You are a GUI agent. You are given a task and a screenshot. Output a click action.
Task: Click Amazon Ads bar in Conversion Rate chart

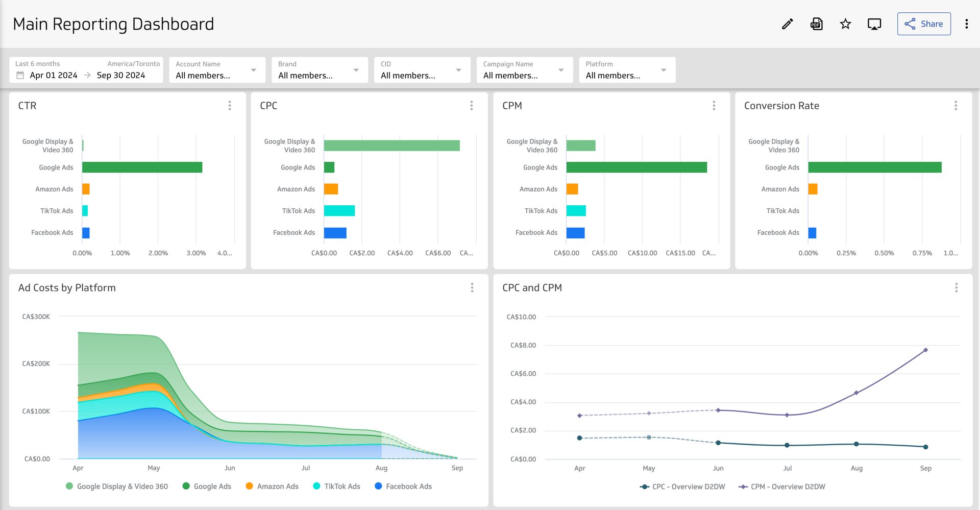(813, 189)
